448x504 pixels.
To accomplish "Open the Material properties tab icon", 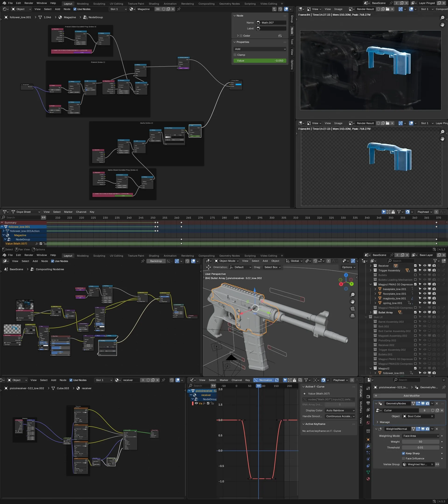I will tap(368, 479).
